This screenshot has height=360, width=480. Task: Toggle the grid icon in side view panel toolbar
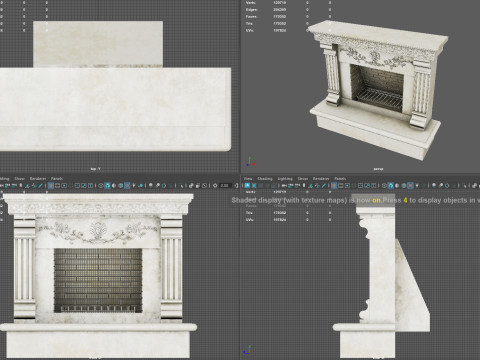(x=334, y=185)
